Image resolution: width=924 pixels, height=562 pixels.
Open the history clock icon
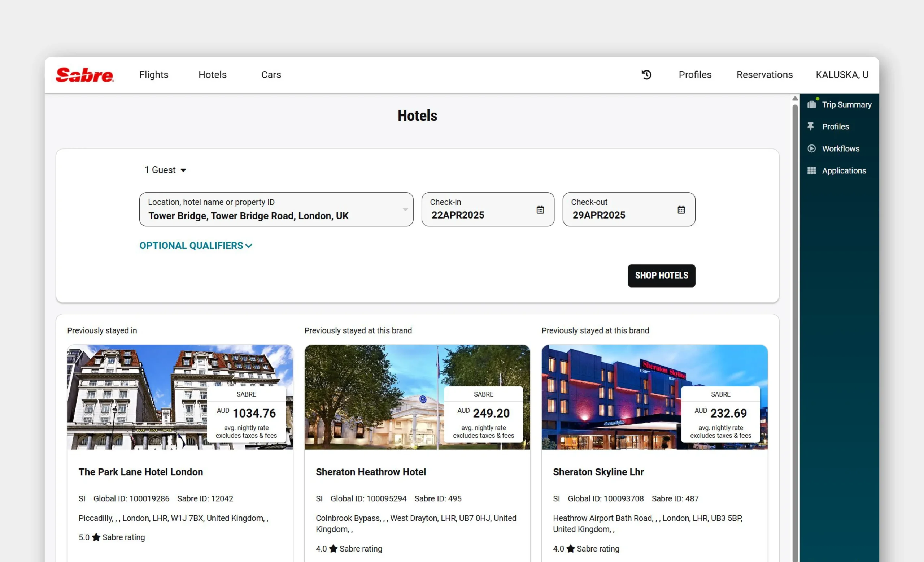click(x=646, y=75)
